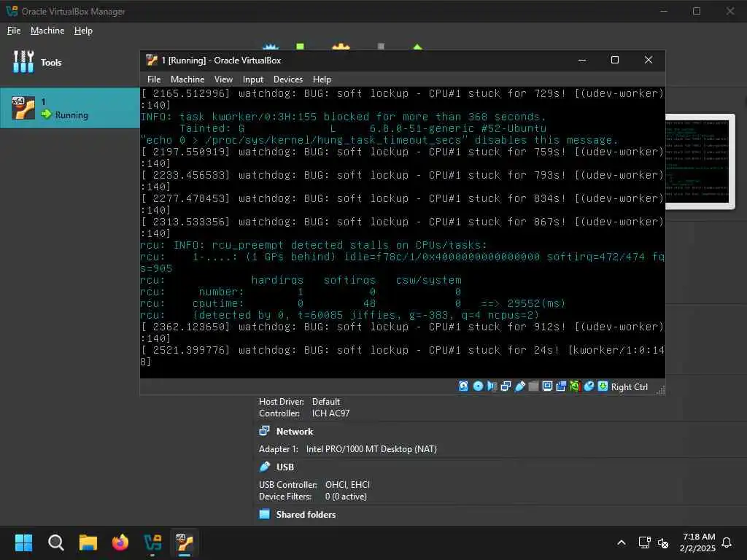Click the ICH AC97 controller value

(x=330, y=413)
